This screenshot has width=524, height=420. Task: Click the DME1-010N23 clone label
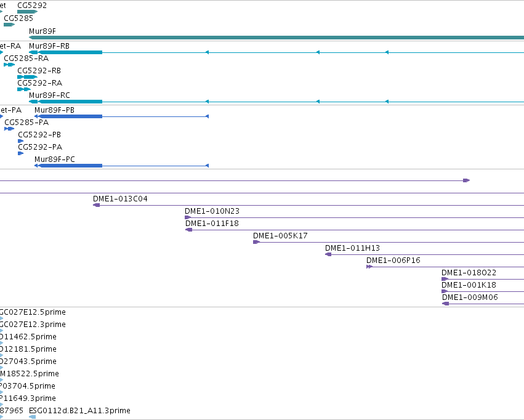click(212, 211)
